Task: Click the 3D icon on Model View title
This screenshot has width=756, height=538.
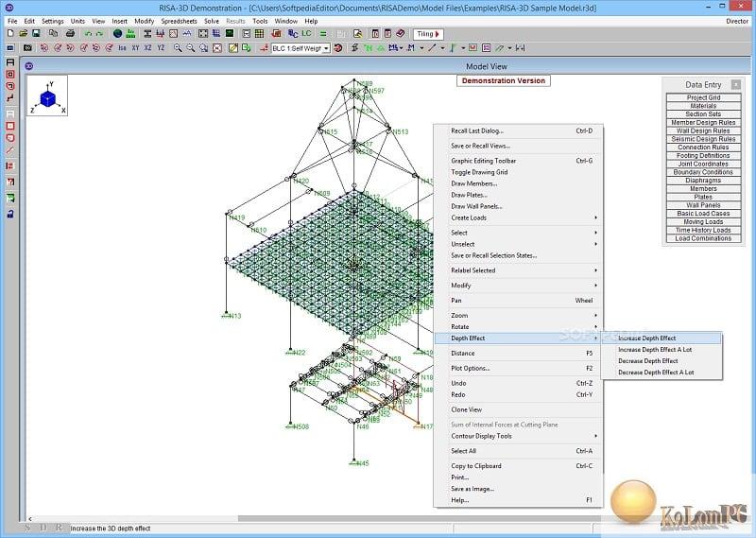Action: (x=29, y=66)
